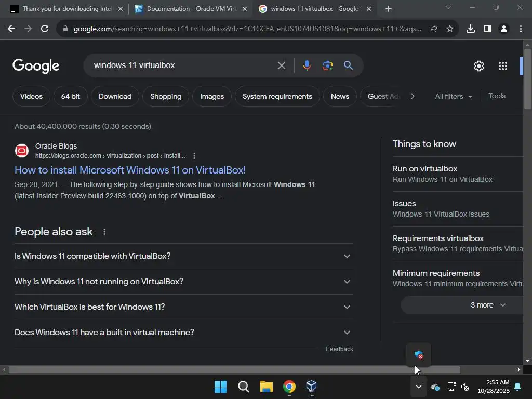The width and height of the screenshot is (532, 399).
Task: Click the VirtualBox taskbar icon
Action: (312, 386)
